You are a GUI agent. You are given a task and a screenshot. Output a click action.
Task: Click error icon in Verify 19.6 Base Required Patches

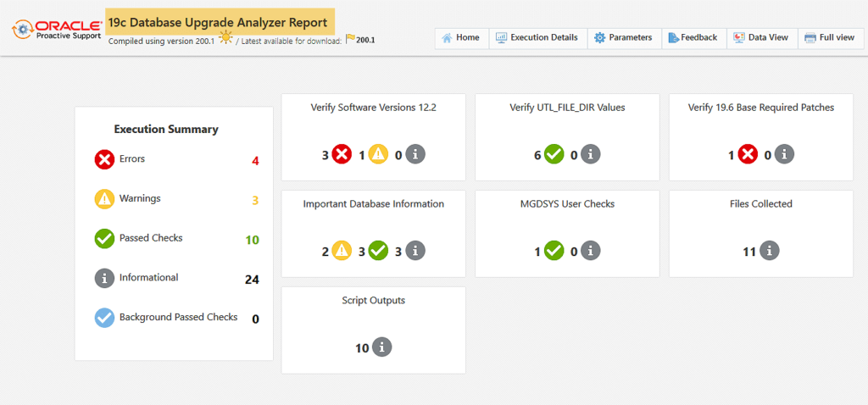coord(748,154)
